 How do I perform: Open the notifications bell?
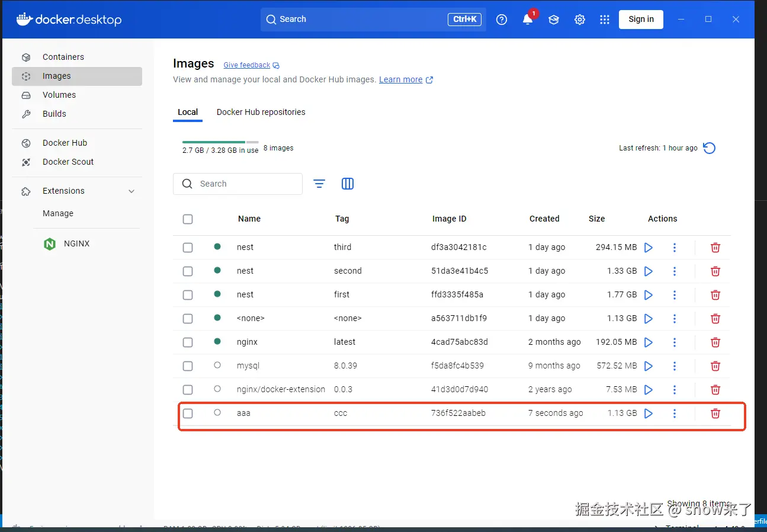[528, 20]
